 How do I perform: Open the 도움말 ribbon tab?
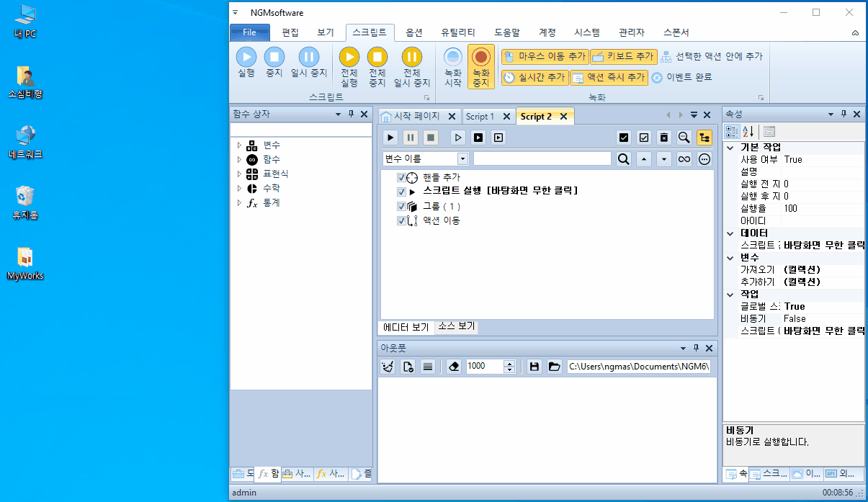click(x=507, y=32)
